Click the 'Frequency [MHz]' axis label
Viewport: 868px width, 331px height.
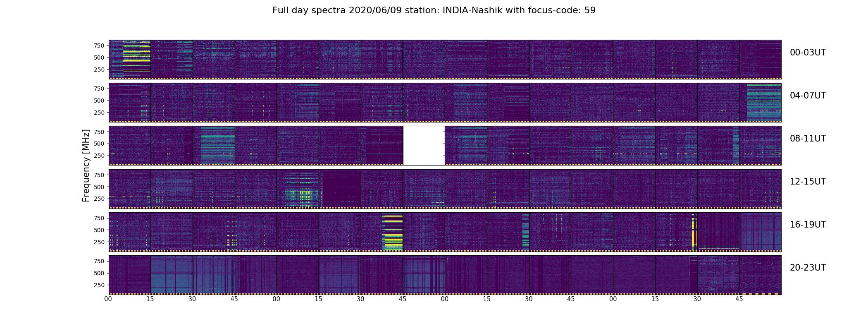(x=86, y=165)
